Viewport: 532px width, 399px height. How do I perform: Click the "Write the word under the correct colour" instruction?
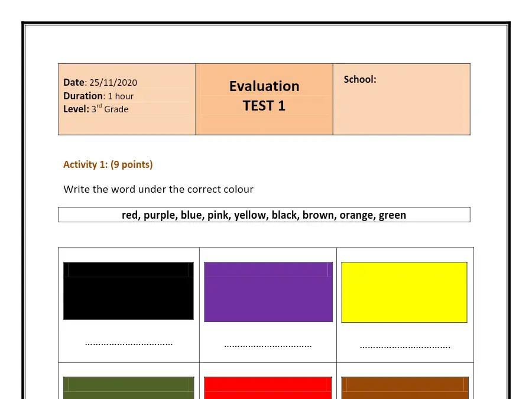[x=158, y=189]
